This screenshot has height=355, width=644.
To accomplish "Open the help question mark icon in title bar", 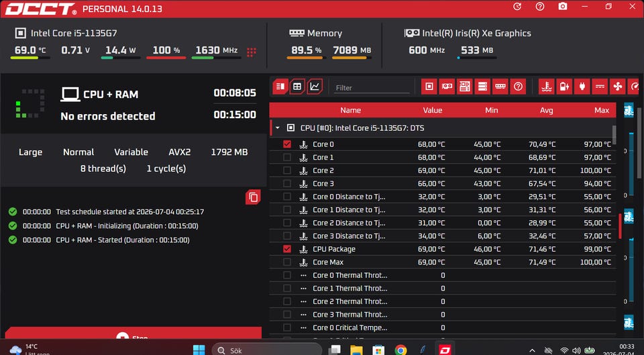I will [x=540, y=7].
